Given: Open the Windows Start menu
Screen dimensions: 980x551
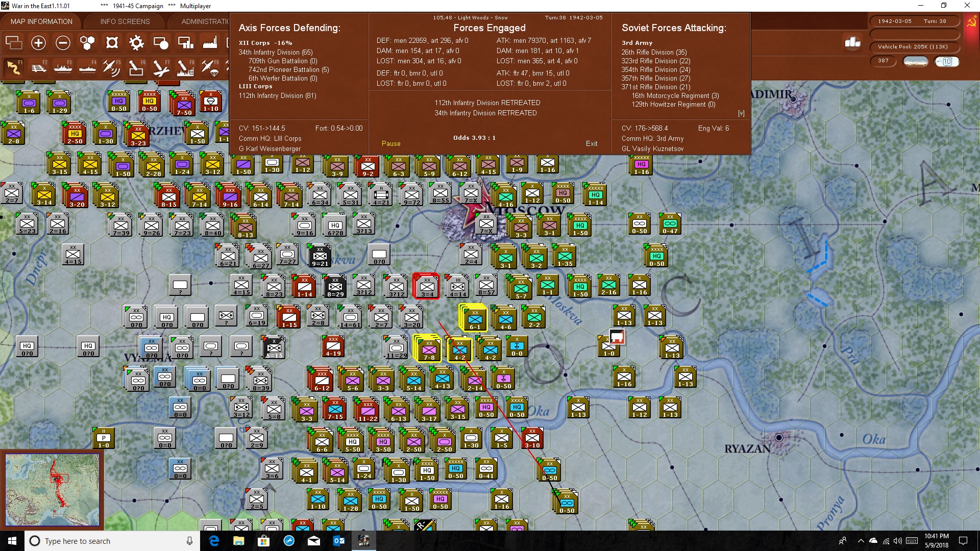Looking at the screenshot, I should click(x=12, y=541).
